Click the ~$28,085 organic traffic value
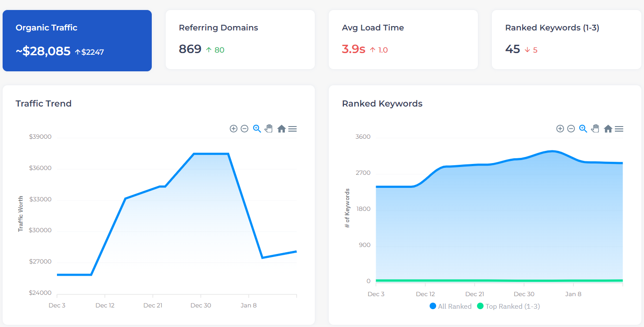Viewport: 644px width, 327px height. click(x=43, y=51)
